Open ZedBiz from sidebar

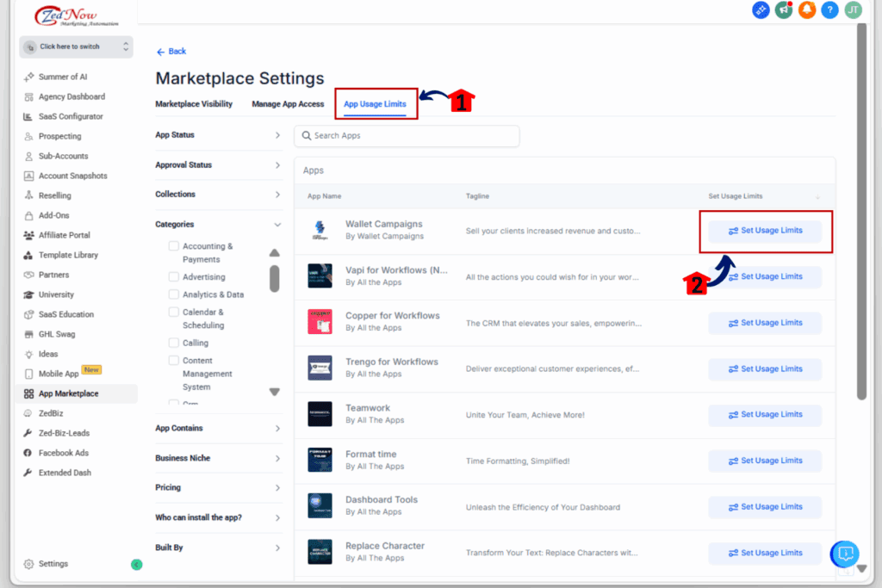pyautogui.click(x=51, y=413)
